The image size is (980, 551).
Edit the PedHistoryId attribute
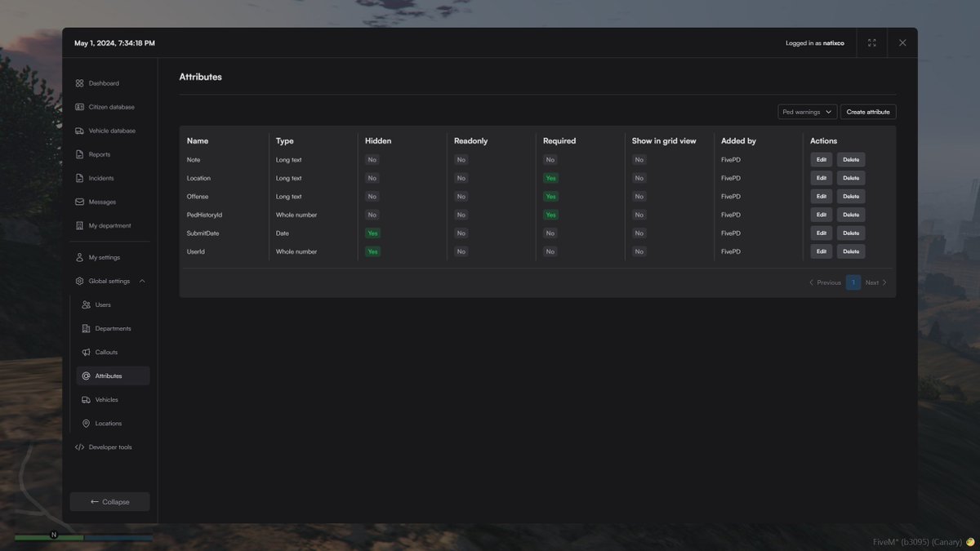(x=822, y=215)
